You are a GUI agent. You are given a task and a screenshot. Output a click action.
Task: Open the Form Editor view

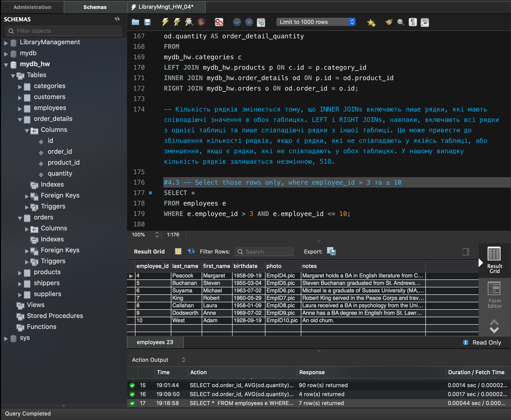pos(494,295)
